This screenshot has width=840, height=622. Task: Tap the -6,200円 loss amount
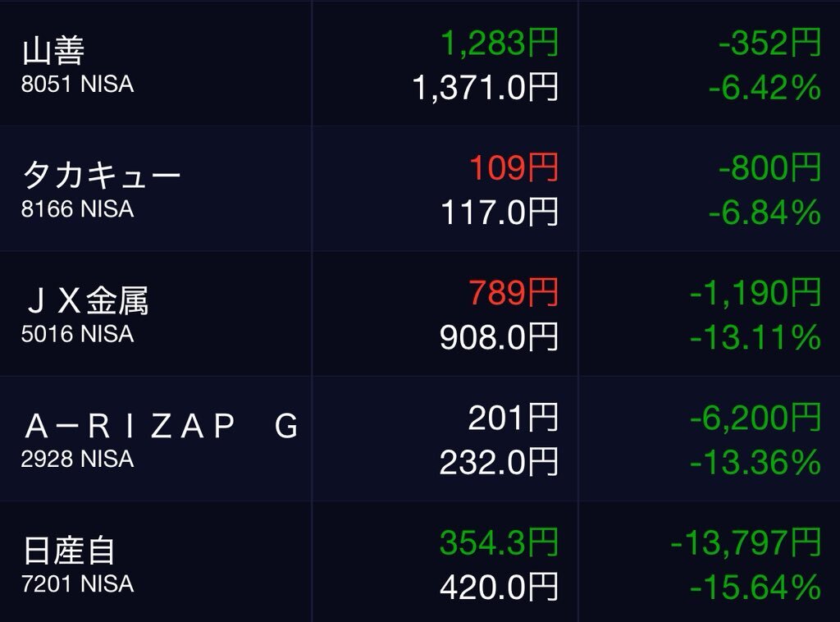(x=756, y=418)
